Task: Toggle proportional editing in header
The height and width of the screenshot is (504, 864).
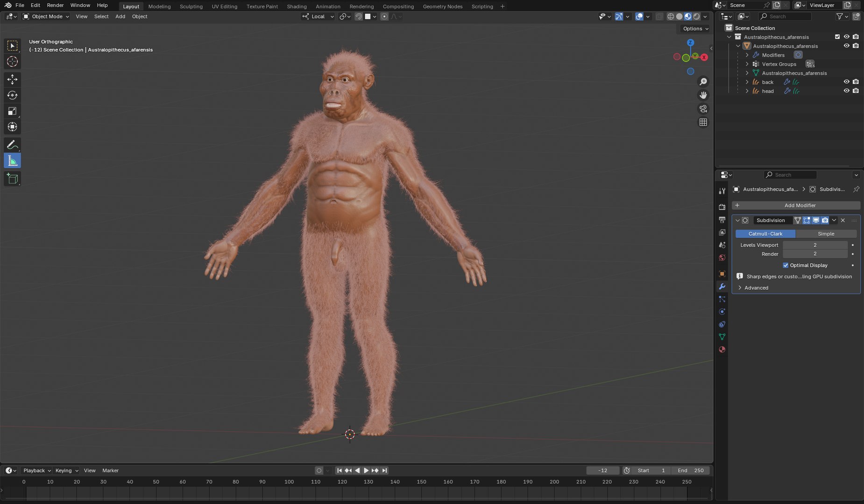Action: coord(384,16)
